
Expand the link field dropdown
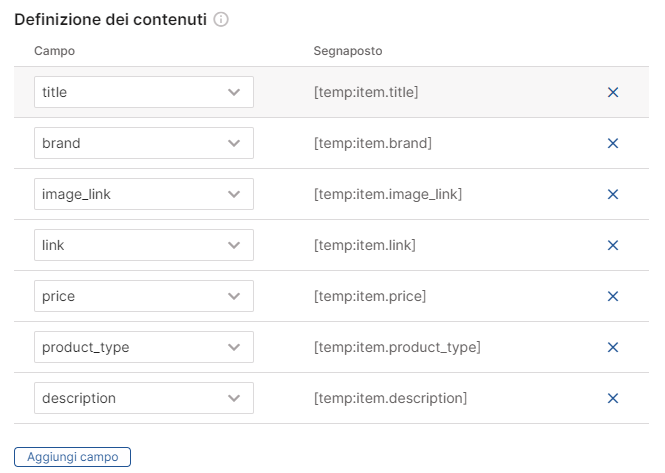click(x=144, y=245)
